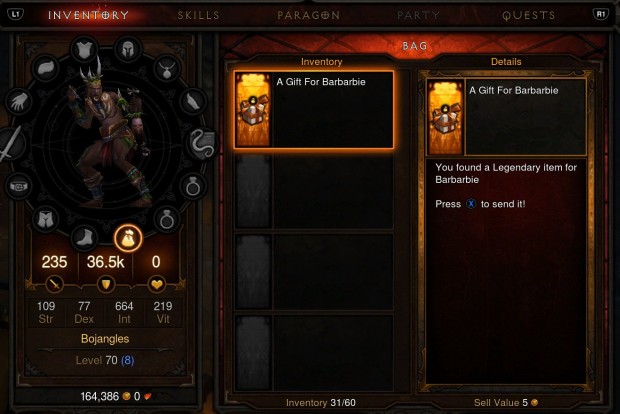Open the shoulders armor slot
This screenshot has height=414, width=620.
pyautogui.click(x=46, y=68)
